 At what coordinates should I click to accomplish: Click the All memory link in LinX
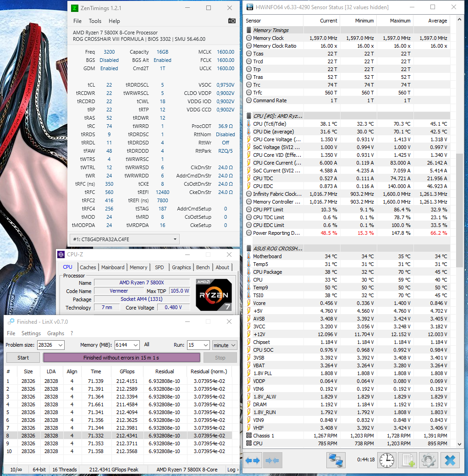point(147,344)
